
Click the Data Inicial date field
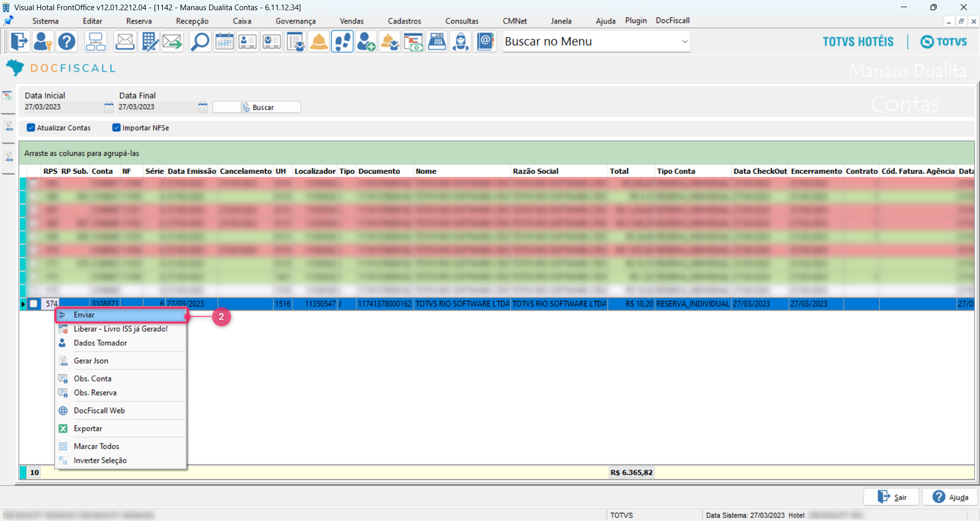63,107
